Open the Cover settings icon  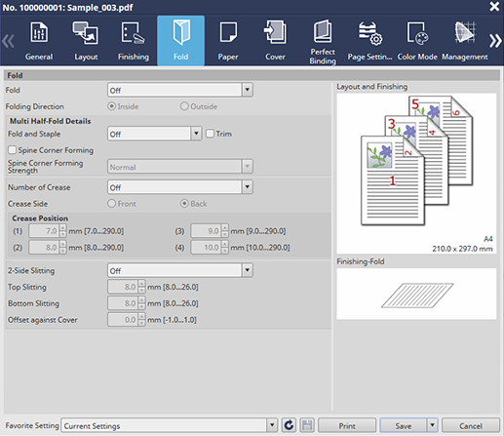pyautogui.click(x=275, y=32)
